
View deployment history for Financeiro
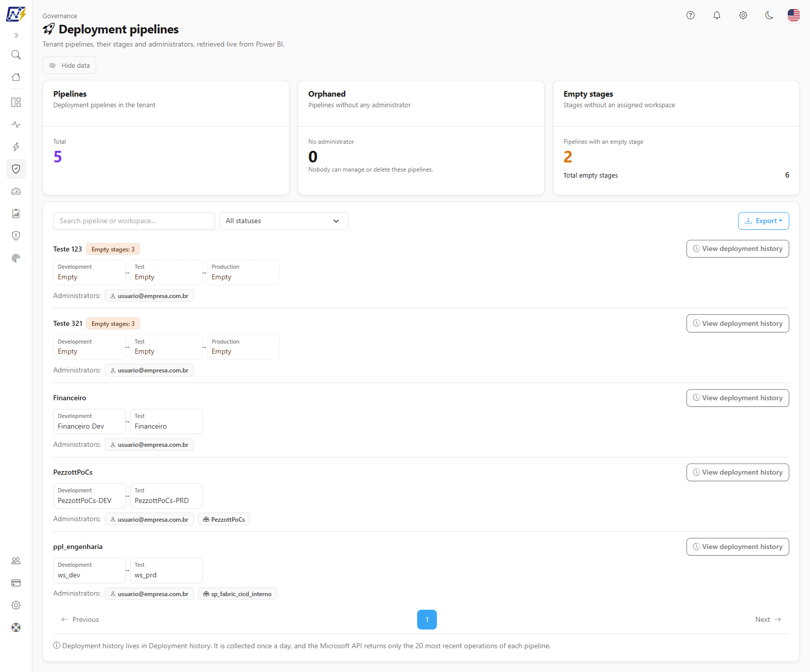pos(738,398)
